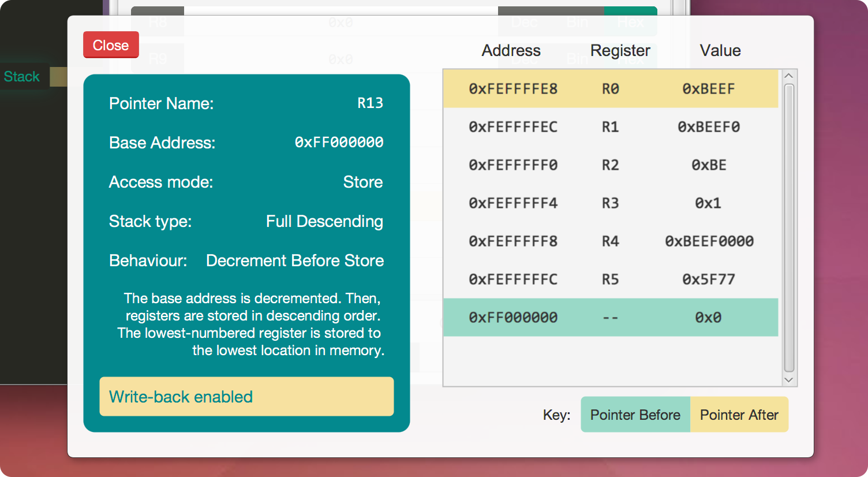868x477 pixels.
Task: Select address cell 0xFEFFFFF0
Action: pos(513,165)
